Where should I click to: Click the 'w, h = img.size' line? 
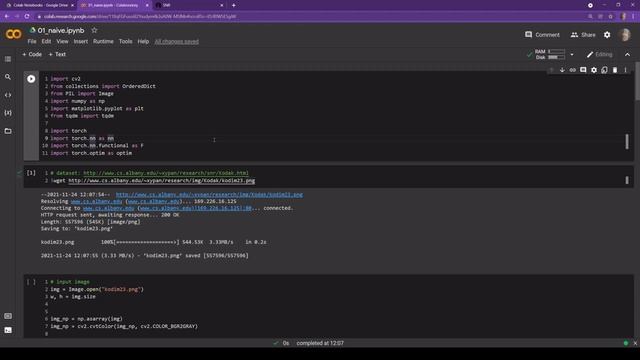73,297
